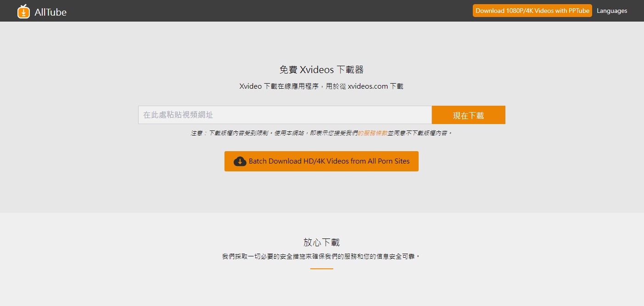Select the 免費 Xvideos 下載器 heading

click(x=321, y=70)
